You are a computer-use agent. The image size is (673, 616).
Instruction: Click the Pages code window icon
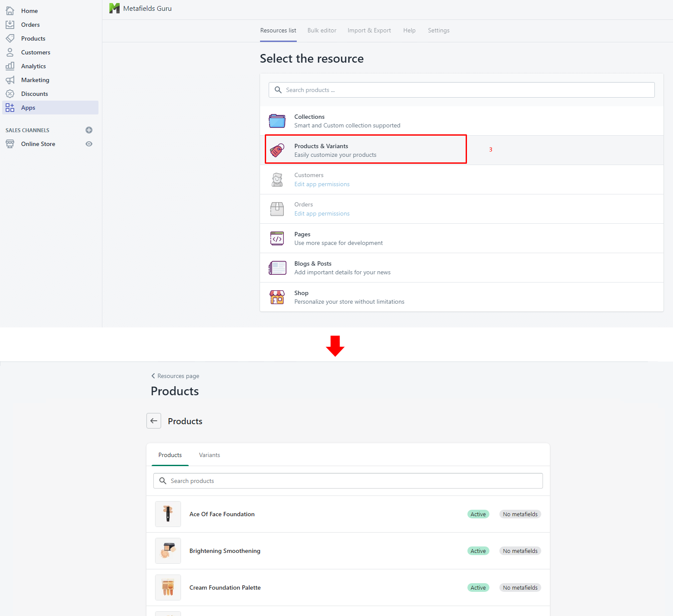coord(277,238)
